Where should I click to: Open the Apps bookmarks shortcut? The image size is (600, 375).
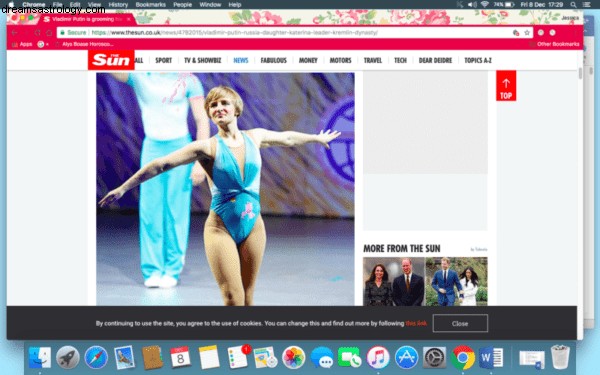click(22, 44)
